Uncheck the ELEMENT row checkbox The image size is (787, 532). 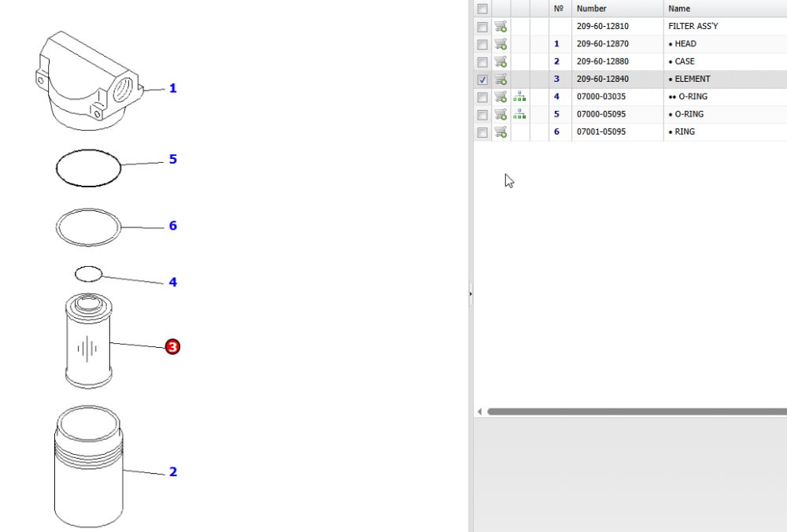[482, 79]
